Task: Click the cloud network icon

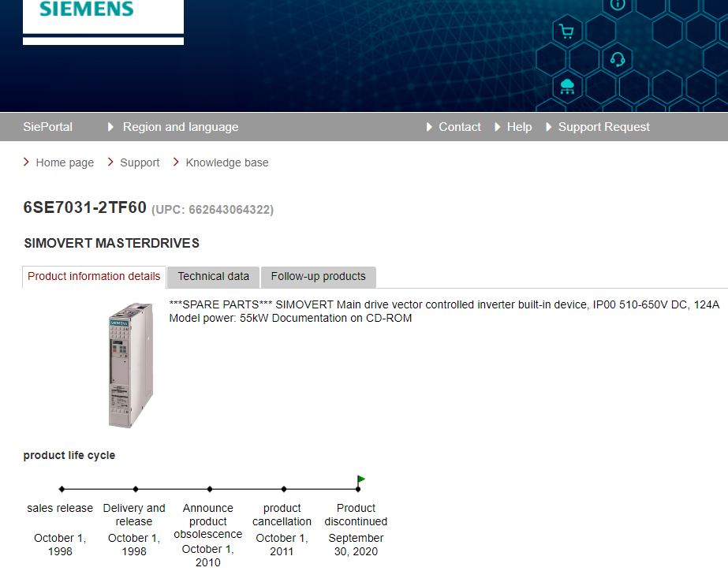Action: click(566, 86)
